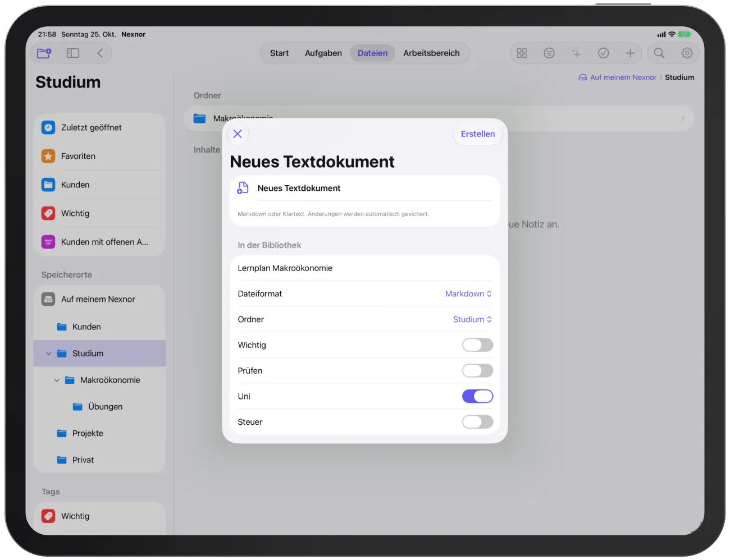This screenshot has width=730, height=560.
Task: Open the Dateiformat Markdown dropdown
Action: click(x=468, y=294)
